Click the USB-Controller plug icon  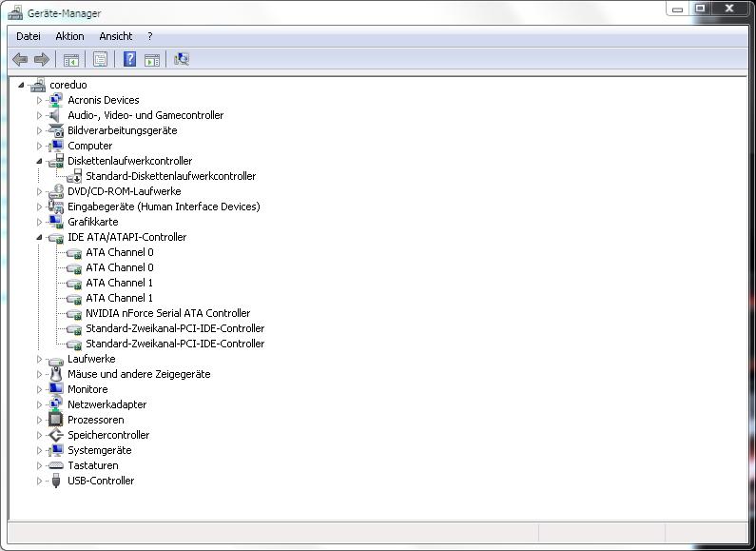56,481
